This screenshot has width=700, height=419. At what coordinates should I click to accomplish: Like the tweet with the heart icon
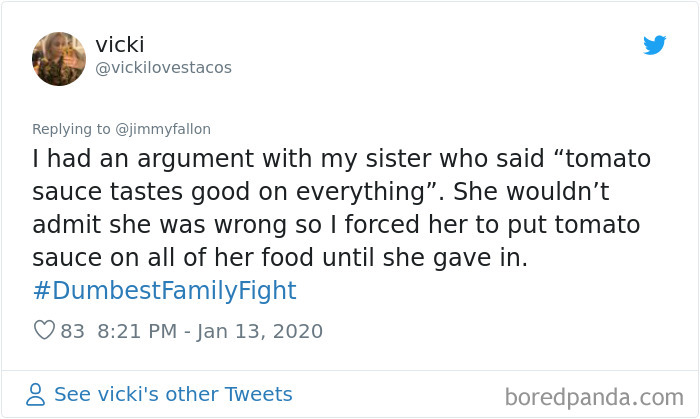click(43, 331)
